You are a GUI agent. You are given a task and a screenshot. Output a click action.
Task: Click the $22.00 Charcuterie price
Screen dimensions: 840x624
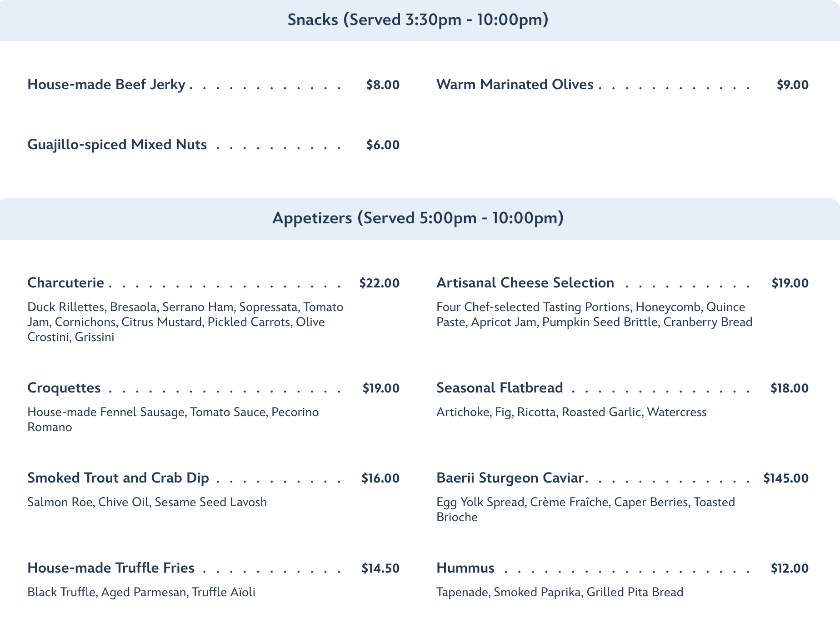[x=379, y=283]
